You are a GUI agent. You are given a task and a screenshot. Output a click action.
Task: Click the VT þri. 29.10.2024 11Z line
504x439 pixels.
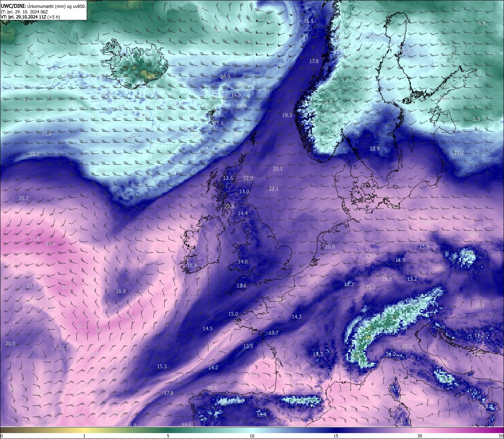coord(30,17)
